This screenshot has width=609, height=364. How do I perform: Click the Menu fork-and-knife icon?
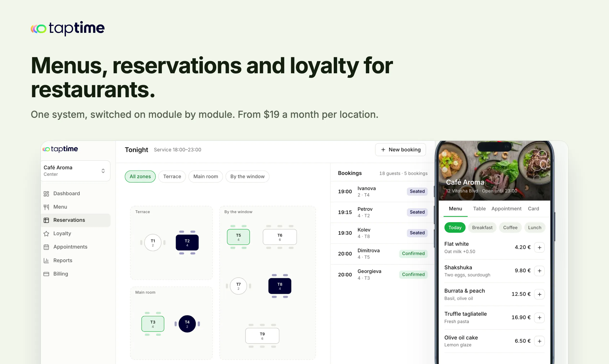tap(46, 207)
